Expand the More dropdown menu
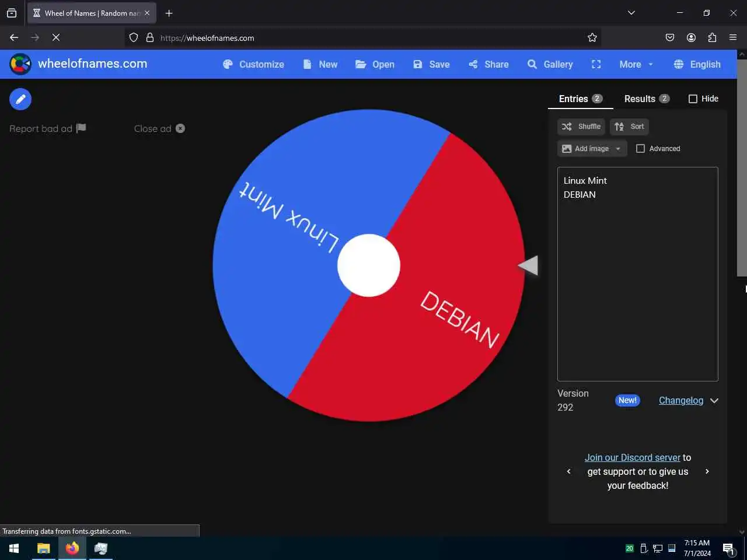Viewport: 747px width, 560px height. pyautogui.click(x=636, y=64)
